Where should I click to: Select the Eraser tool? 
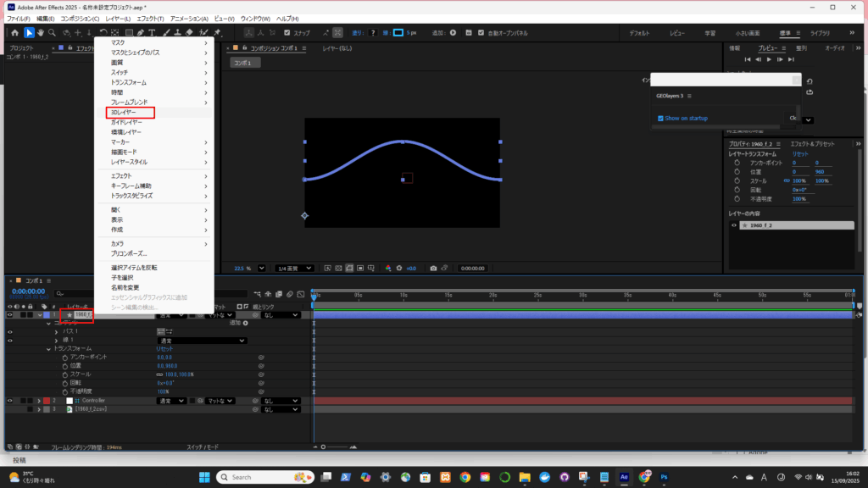click(x=191, y=33)
